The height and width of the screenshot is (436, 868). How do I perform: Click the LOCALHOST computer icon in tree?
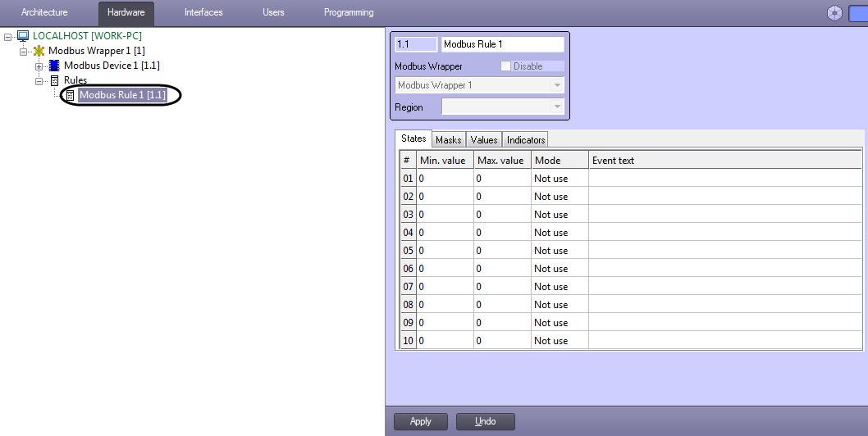tap(23, 36)
